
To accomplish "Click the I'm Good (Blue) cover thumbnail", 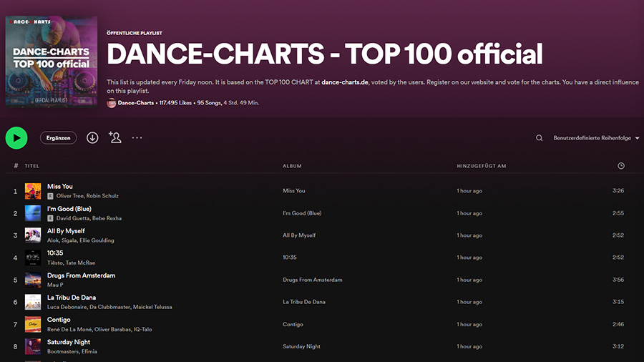I will click(33, 213).
